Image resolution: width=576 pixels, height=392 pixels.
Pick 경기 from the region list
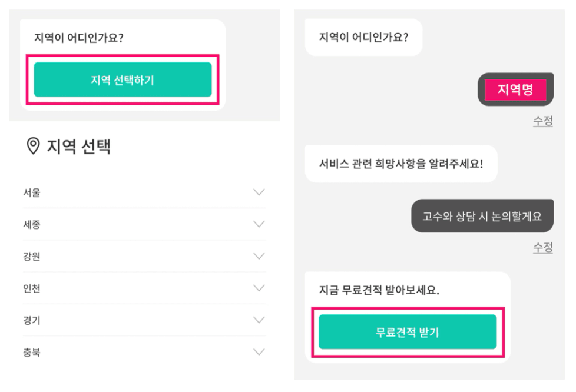tap(144, 320)
